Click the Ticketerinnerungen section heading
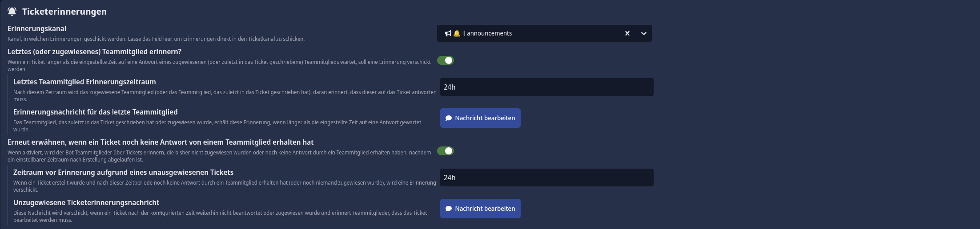Screen dimensions: 980x229 (x=64, y=12)
